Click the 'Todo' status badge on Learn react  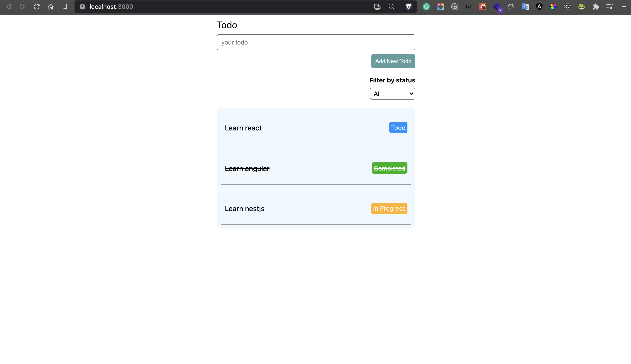(398, 127)
